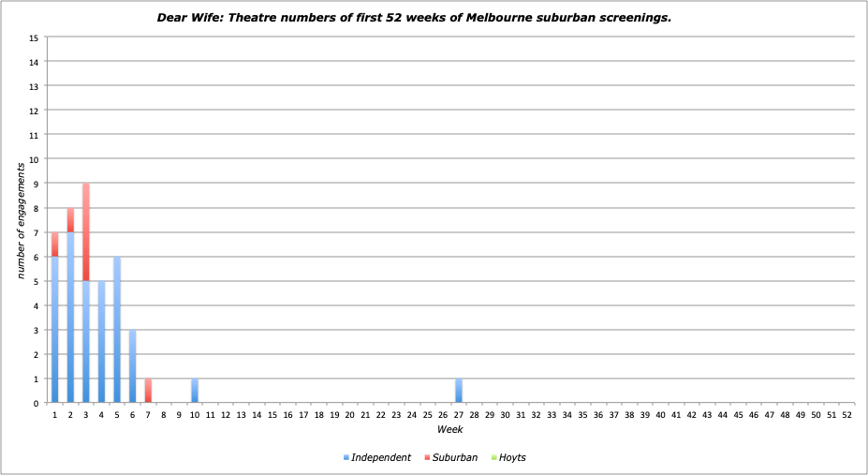Click the red Suburban bar at week 7
Viewport: 868px width, 475px height.
pyautogui.click(x=148, y=391)
